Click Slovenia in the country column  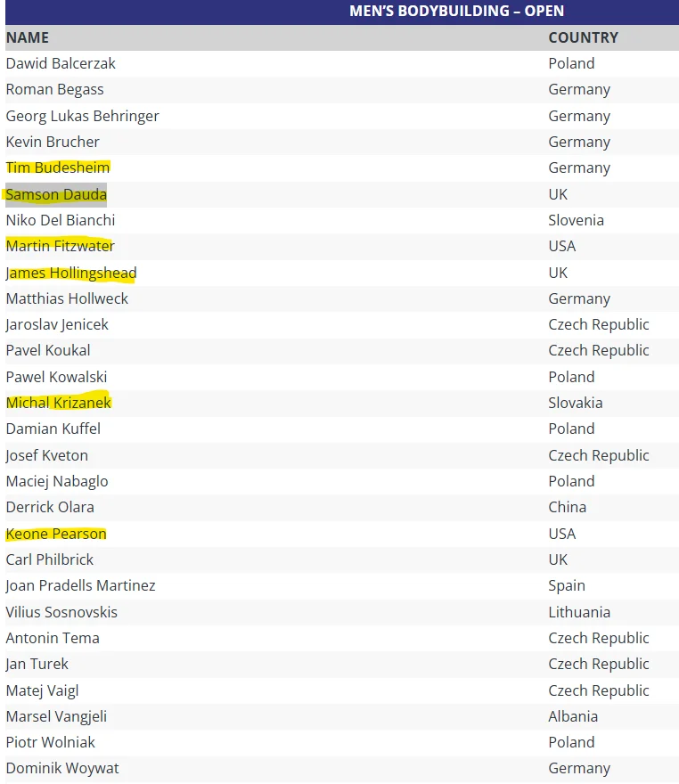pyautogui.click(x=576, y=220)
